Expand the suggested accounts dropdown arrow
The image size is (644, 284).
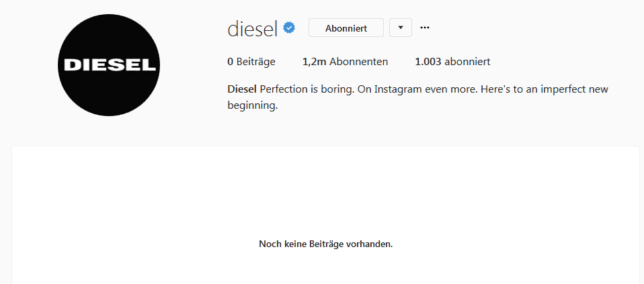[401, 28]
